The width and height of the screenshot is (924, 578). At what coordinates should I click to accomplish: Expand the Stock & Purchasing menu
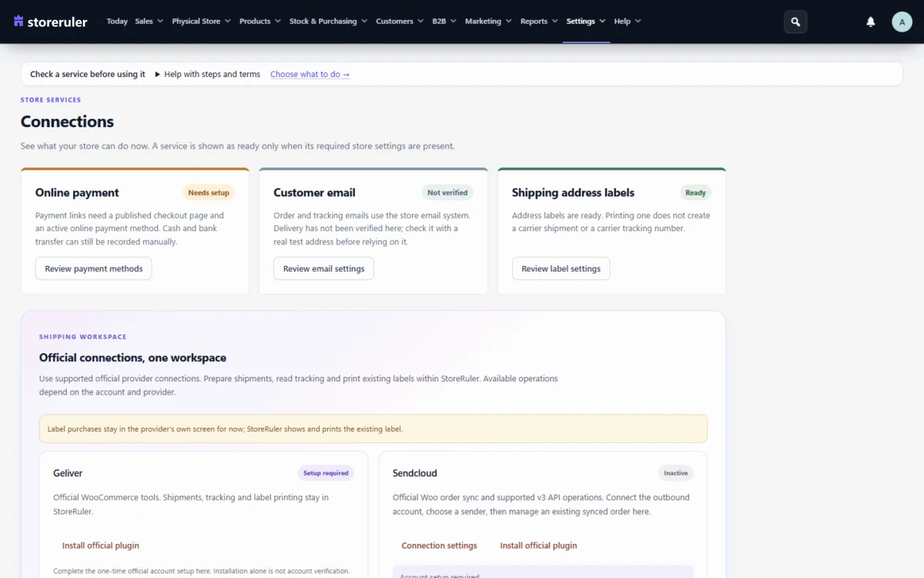328,22
